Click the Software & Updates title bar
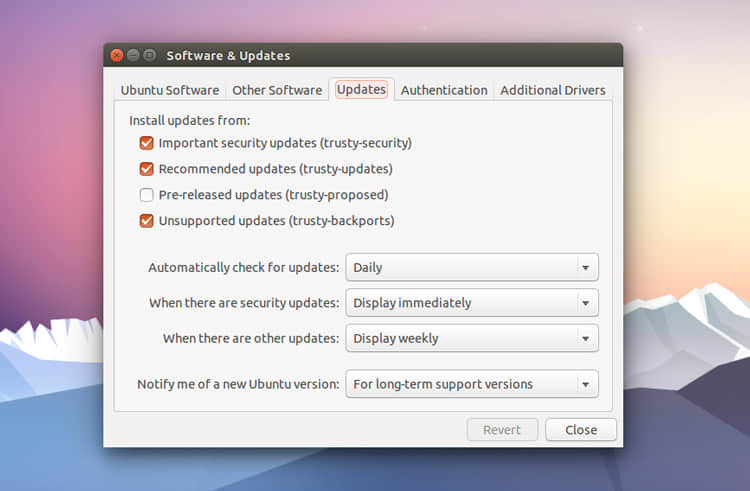This screenshot has width=750, height=491. [400, 56]
